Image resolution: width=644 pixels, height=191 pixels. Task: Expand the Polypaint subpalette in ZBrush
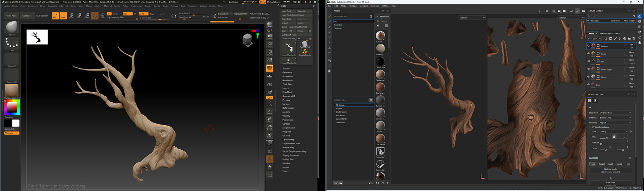tap(287, 132)
